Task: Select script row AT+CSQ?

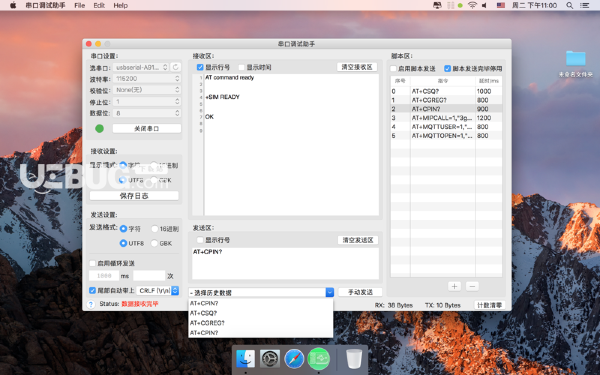Action: click(x=446, y=91)
